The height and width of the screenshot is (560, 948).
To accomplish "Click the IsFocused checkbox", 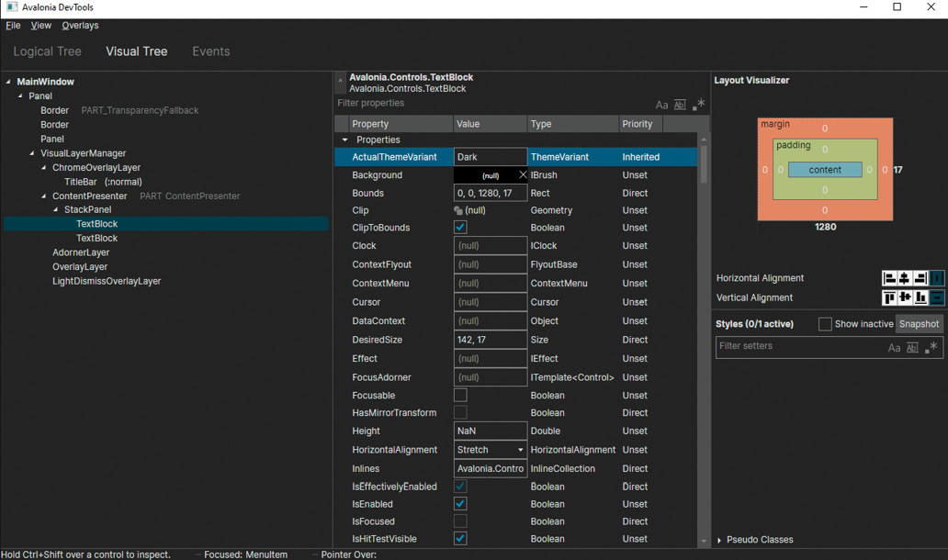I will [x=461, y=522].
